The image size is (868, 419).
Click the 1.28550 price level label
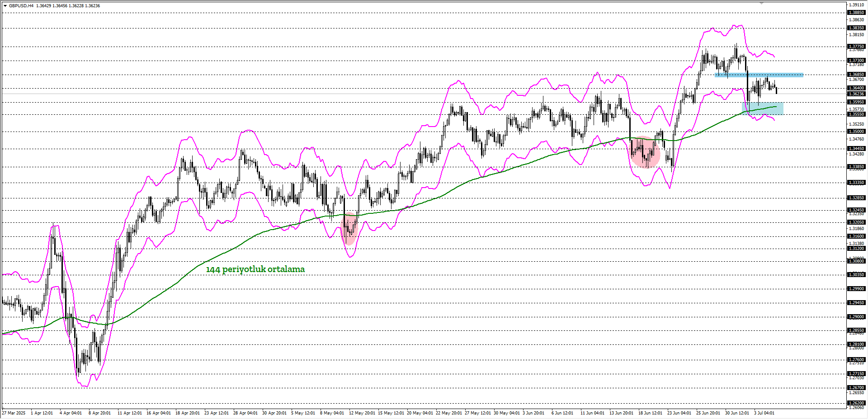coord(856,331)
